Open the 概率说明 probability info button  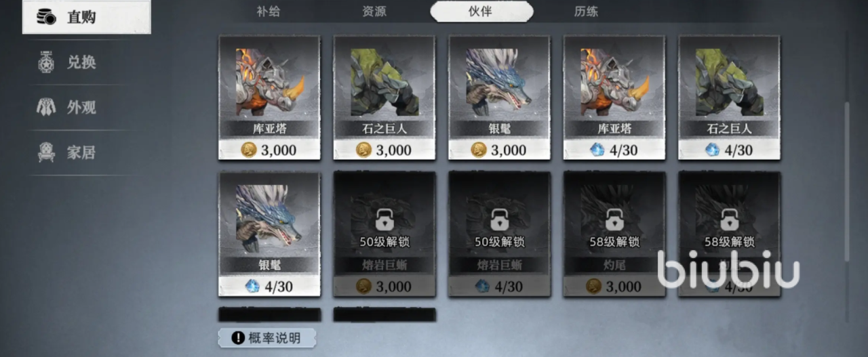[x=267, y=337]
